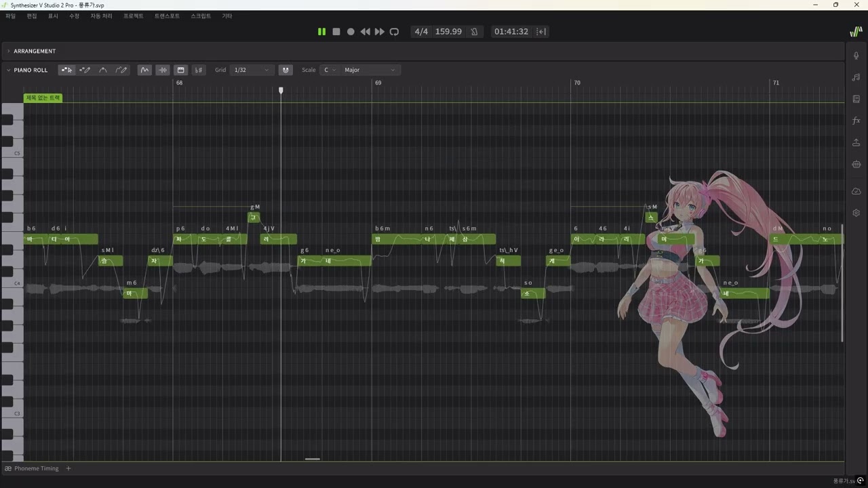The width and height of the screenshot is (868, 488).
Task: Toggle the snap magnet button
Action: pos(285,70)
